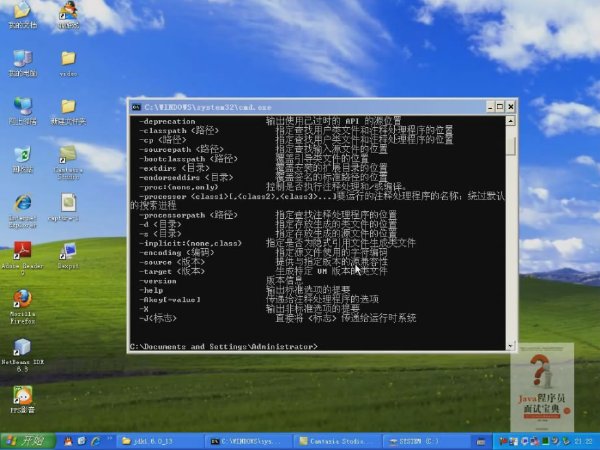Screen dimensions: 600x450
Task: Click the -help option line in cmd
Action: (x=244, y=290)
